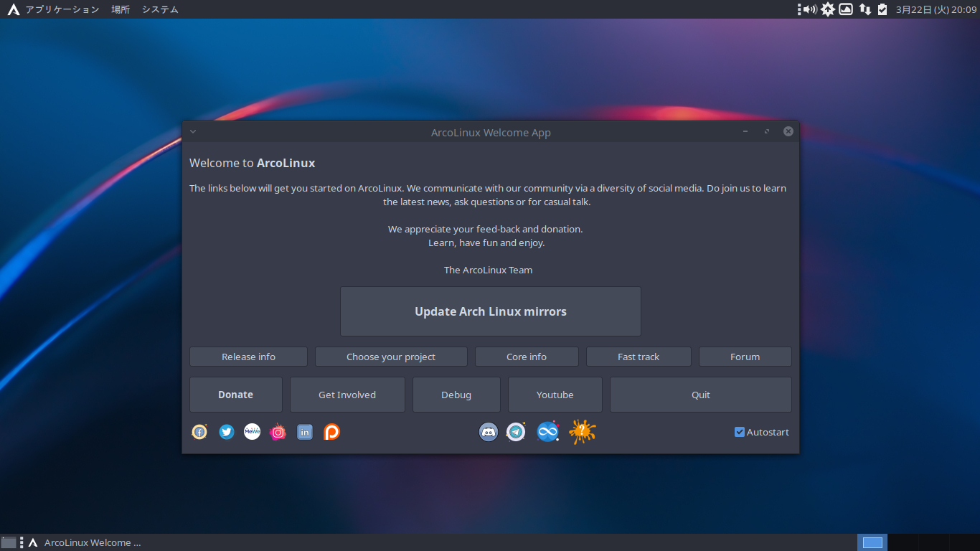The image size is (980, 551).
Task: Select the Fast track button
Action: [639, 357]
